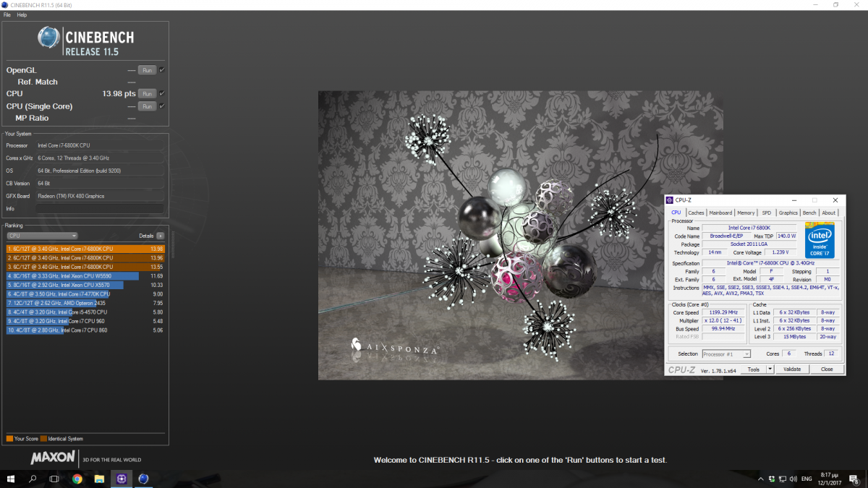Select the CPU tab in CPU-Z
Viewport: 868px width, 488px height.
pyautogui.click(x=676, y=213)
